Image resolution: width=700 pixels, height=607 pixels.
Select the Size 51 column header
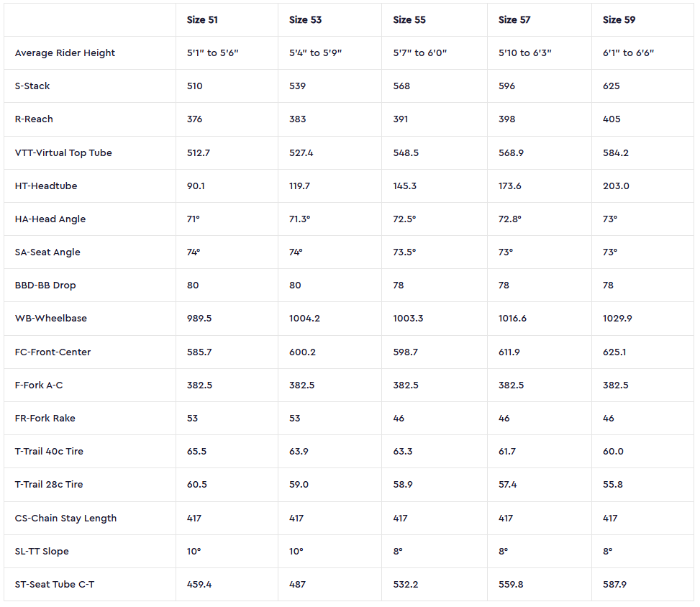(x=202, y=19)
